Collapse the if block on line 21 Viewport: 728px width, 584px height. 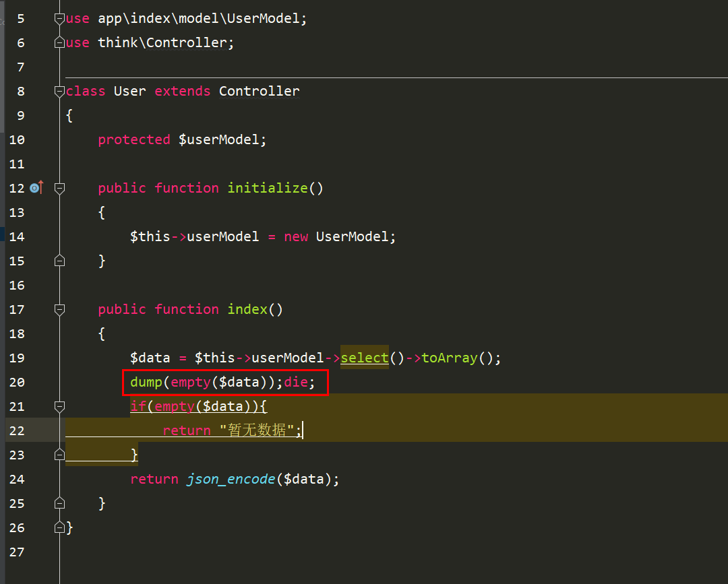59,407
